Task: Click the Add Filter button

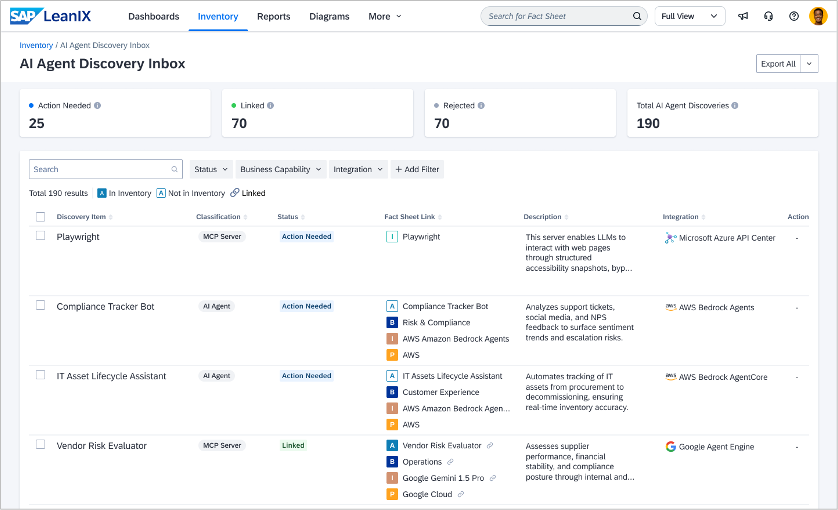Action: click(417, 170)
